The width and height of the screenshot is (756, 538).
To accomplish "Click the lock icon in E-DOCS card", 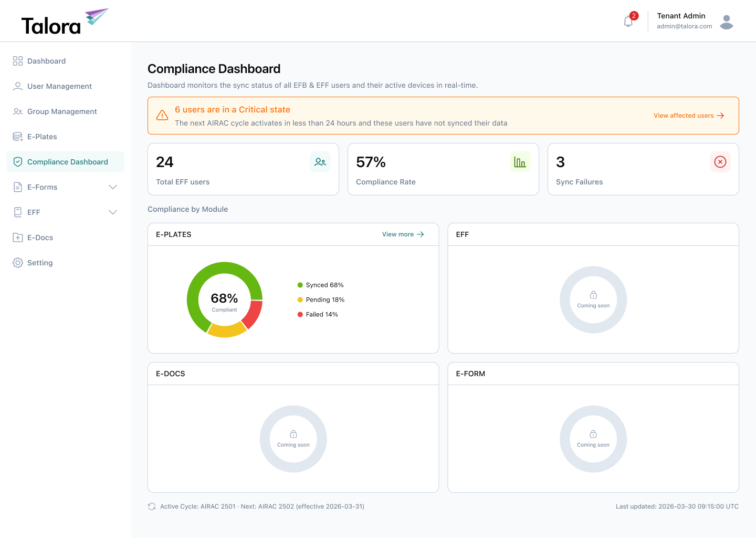I will coord(293,434).
